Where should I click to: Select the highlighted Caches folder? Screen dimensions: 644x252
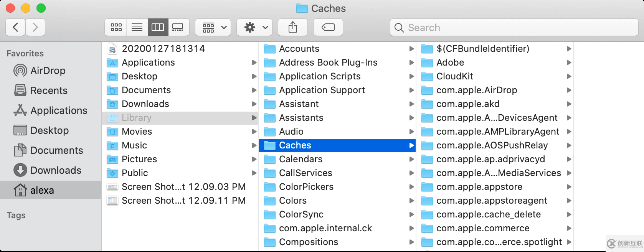click(338, 145)
